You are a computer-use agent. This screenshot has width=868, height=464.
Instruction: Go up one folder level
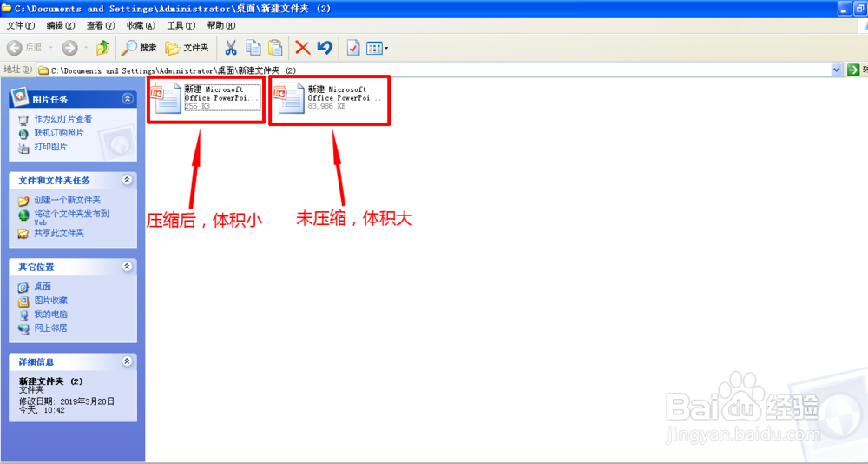click(x=102, y=48)
